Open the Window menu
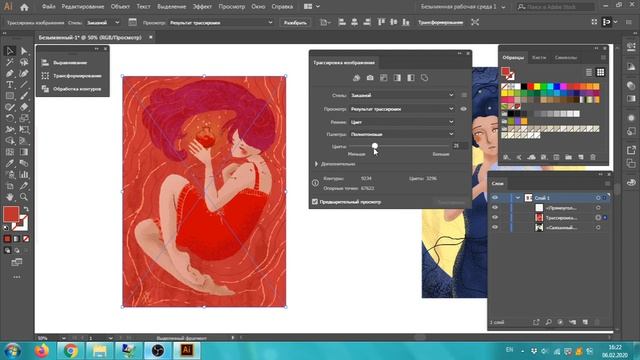The height and width of the screenshot is (360, 640). point(258,7)
